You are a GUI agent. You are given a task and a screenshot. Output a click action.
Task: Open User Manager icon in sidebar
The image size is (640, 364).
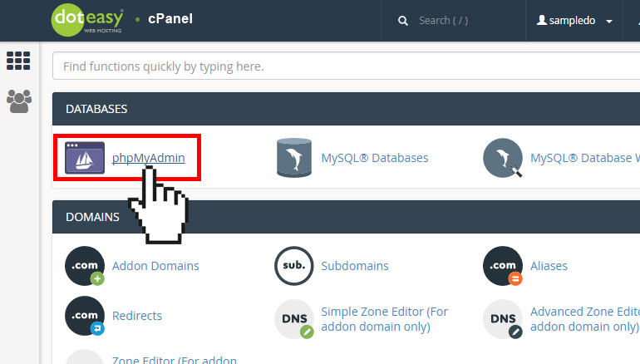click(18, 101)
